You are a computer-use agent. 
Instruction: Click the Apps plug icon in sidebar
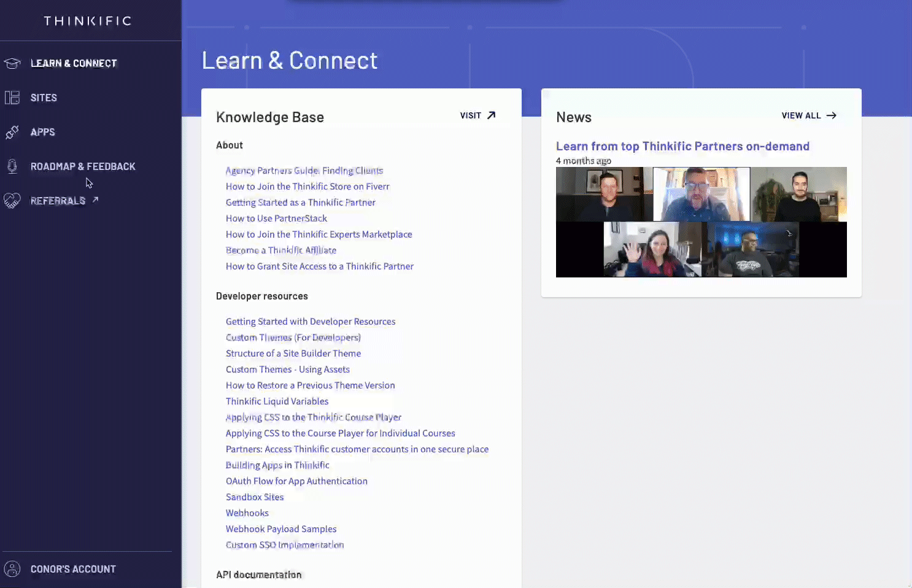[x=12, y=132]
